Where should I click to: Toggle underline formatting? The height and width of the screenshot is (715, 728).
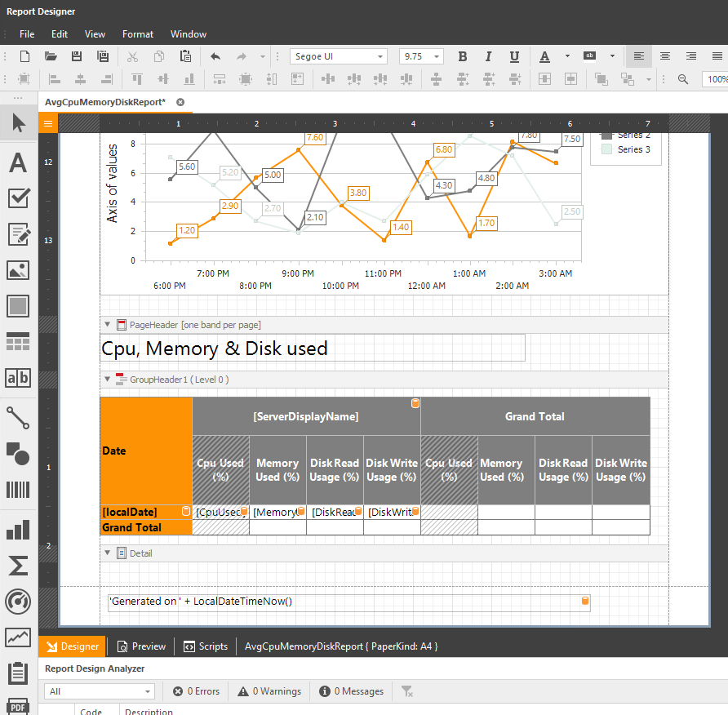coord(514,56)
